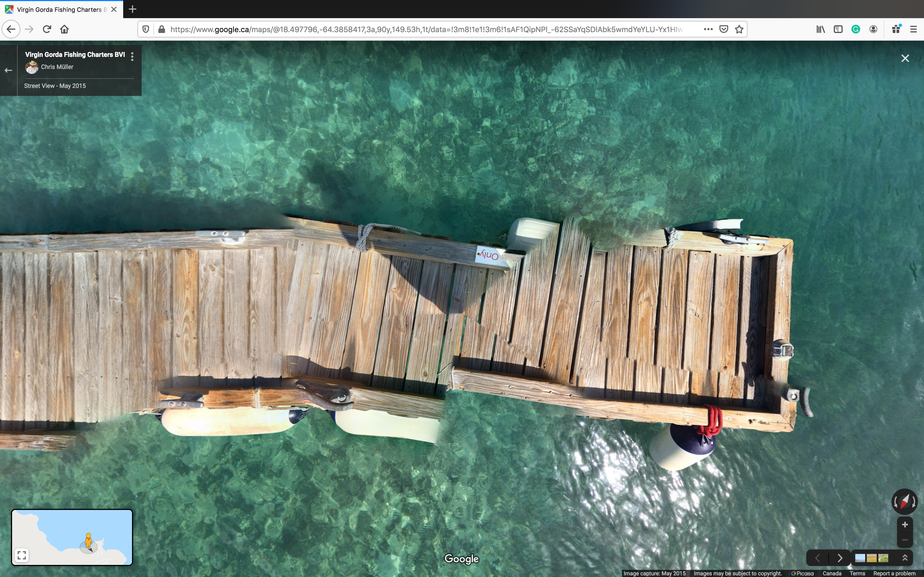Save page to Pocket
The width and height of the screenshot is (924, 577).
[x=724, y=29]
